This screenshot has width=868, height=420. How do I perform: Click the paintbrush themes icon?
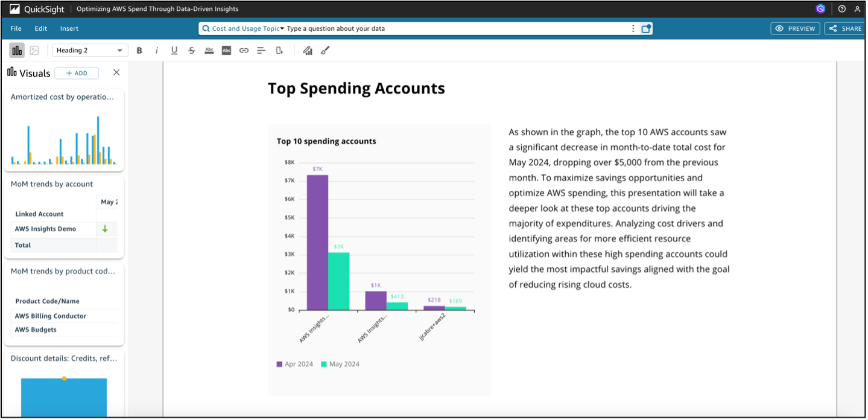click(325, 51)
